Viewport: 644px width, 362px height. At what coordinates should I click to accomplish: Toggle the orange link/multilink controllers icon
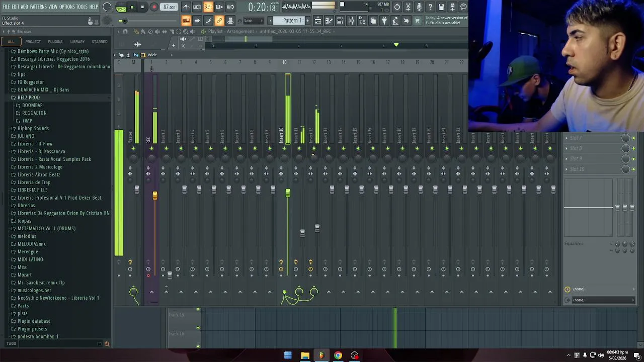219,21
